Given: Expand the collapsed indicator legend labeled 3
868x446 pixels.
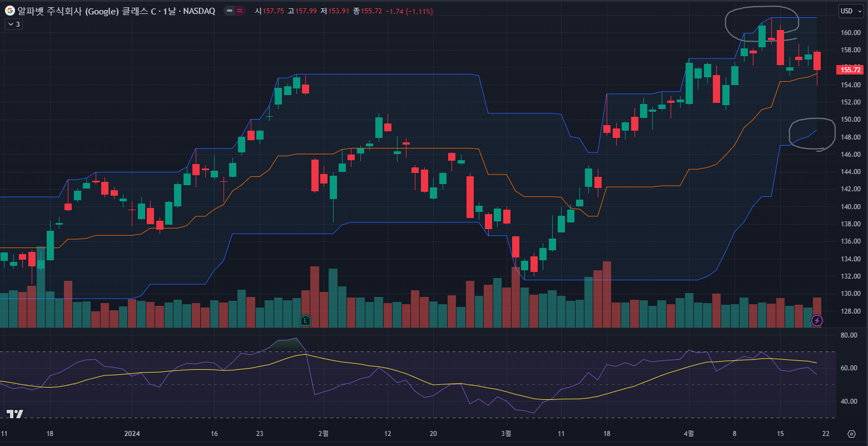Looking at the screenshot, I should coord(13,24).
